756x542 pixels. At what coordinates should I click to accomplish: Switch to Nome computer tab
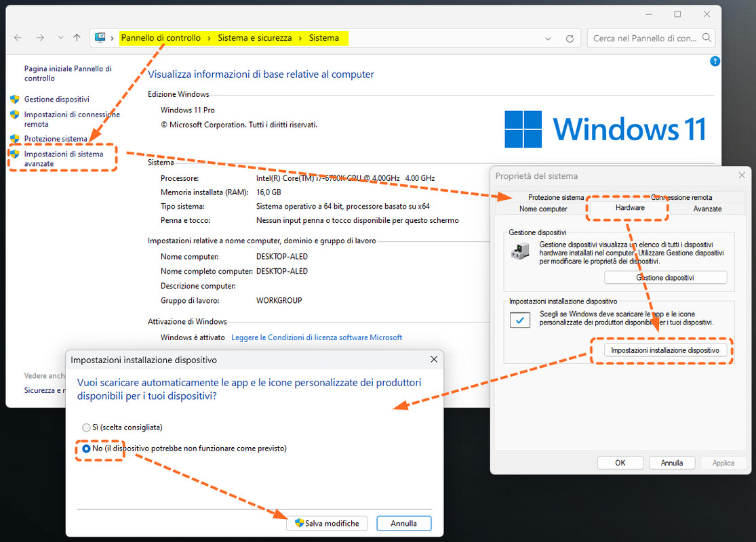(x=543, y=209)
